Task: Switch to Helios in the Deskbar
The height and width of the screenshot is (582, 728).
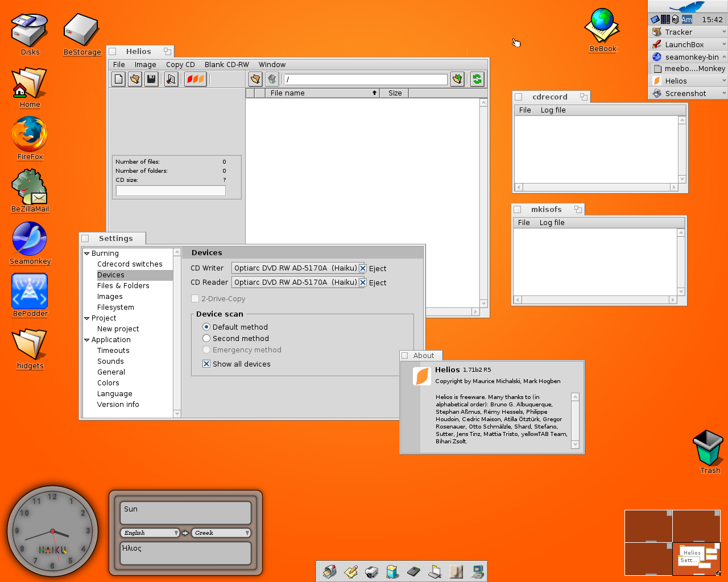Action: 676,81
